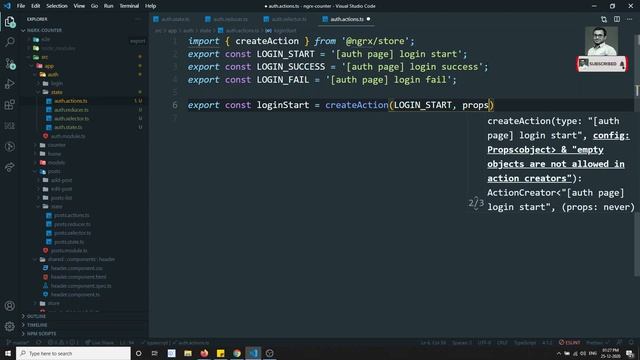
Task: Switch to the auth.reducer.ts editor tab
Action: 230,19
